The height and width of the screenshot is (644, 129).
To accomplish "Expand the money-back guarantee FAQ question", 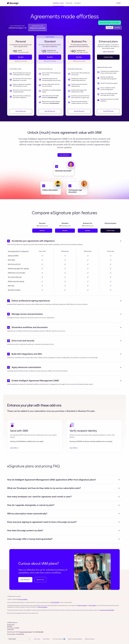I will tap(119, 539).
